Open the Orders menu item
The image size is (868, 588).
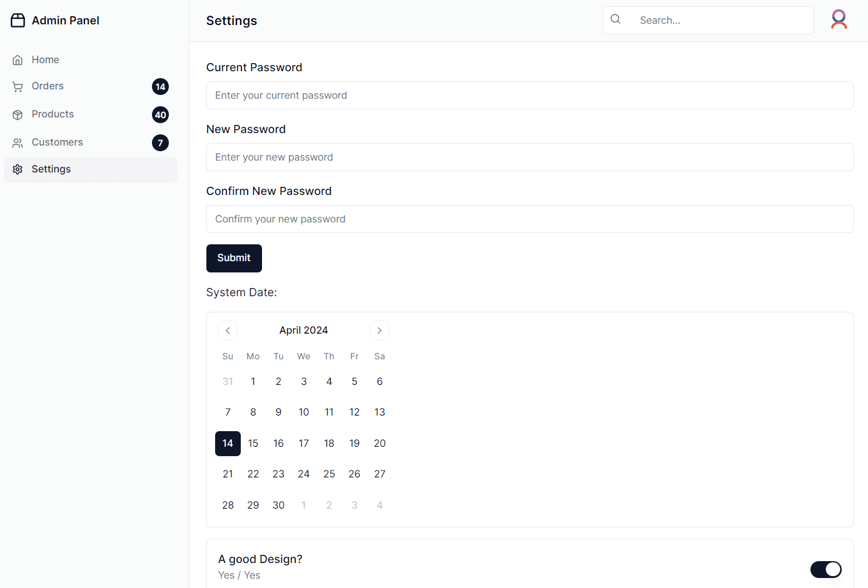point(91,86)
